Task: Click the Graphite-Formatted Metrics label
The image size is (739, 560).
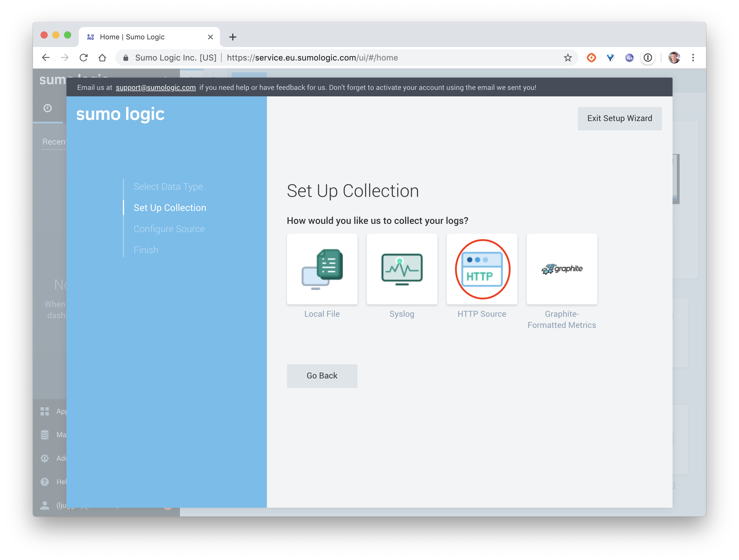Action: coord(562,319)
